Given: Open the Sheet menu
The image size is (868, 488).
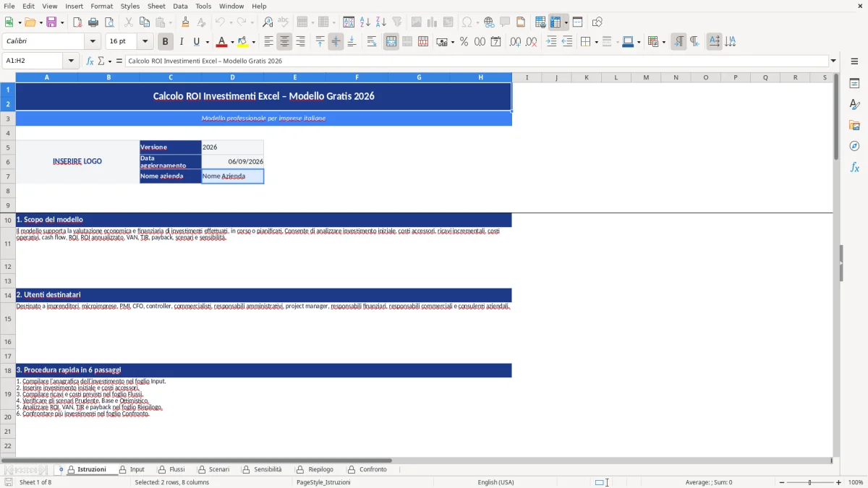Looking at the screenshot, I should [x=156, y=6].
